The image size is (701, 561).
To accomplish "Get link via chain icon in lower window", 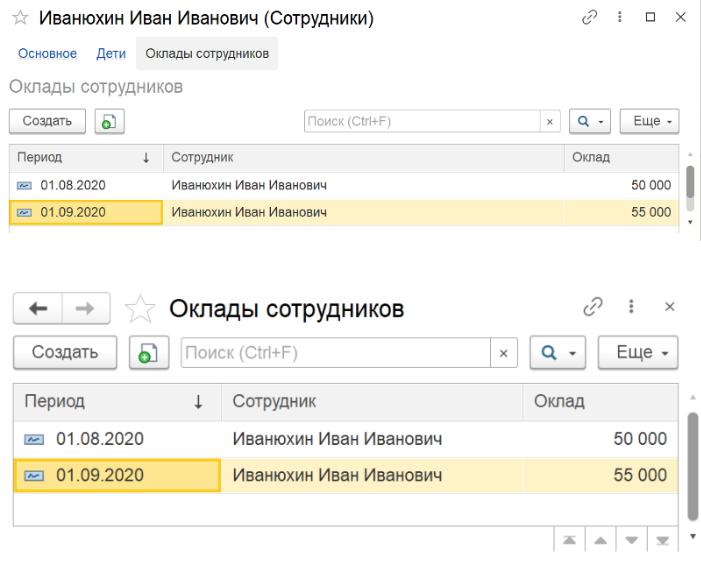I will tap(621, 310).
